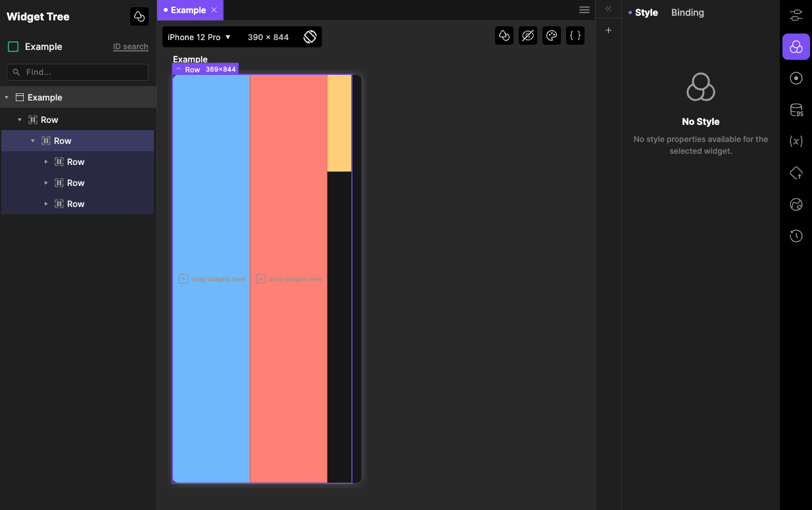812x510 pixels.
Task: Click the canvas toolbar style layers icon
Action: [x=504, y=36]
